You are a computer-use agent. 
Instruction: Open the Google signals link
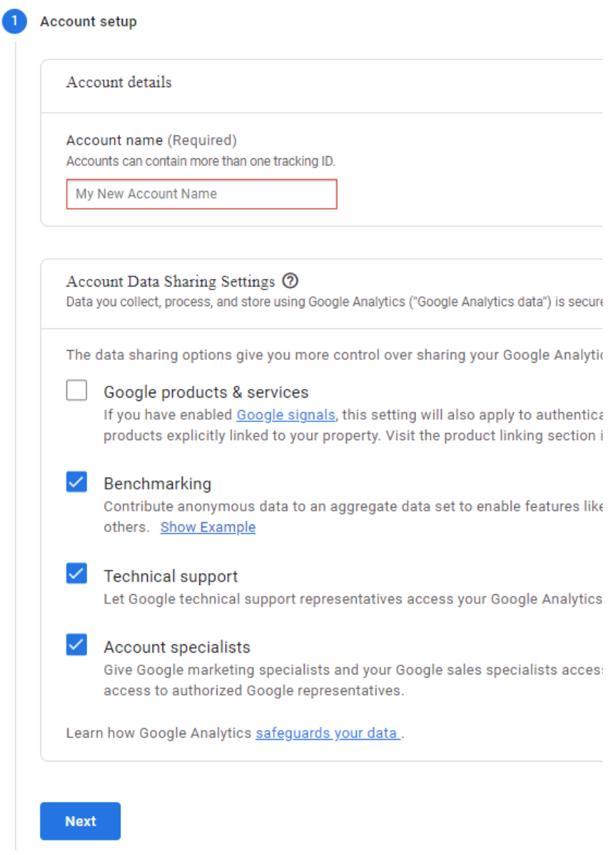[286, 415]
